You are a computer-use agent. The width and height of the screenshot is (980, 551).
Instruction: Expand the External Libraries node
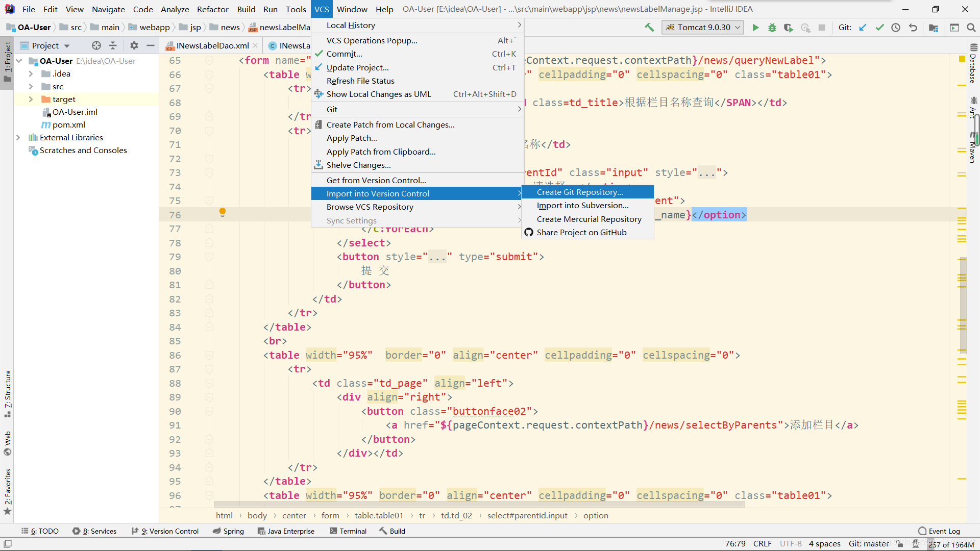18,137
